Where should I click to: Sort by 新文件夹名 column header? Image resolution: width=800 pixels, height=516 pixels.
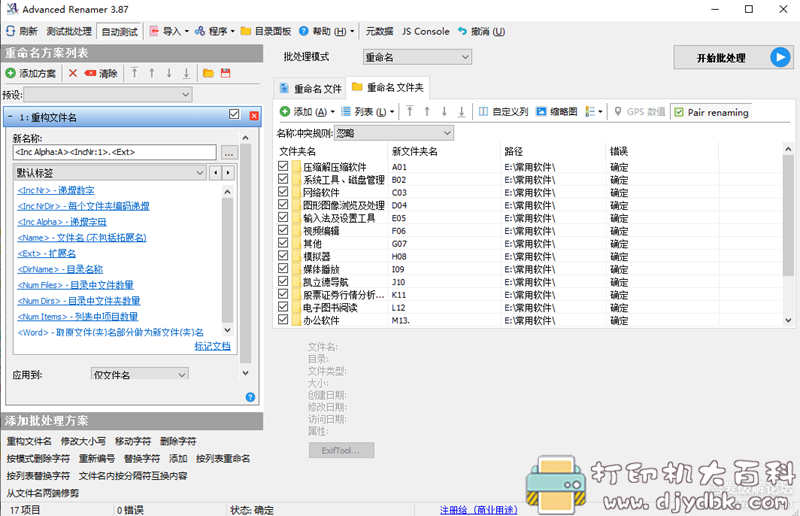(x=444, y=152)
